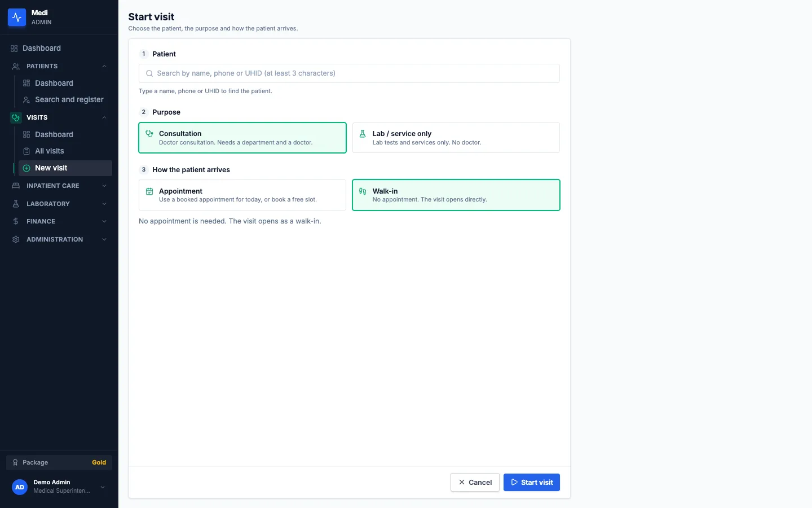The height and width of the screenshot is (508, 812).
Task: Click the search magnifier icon in the patient field
Action: coord(149,73)
